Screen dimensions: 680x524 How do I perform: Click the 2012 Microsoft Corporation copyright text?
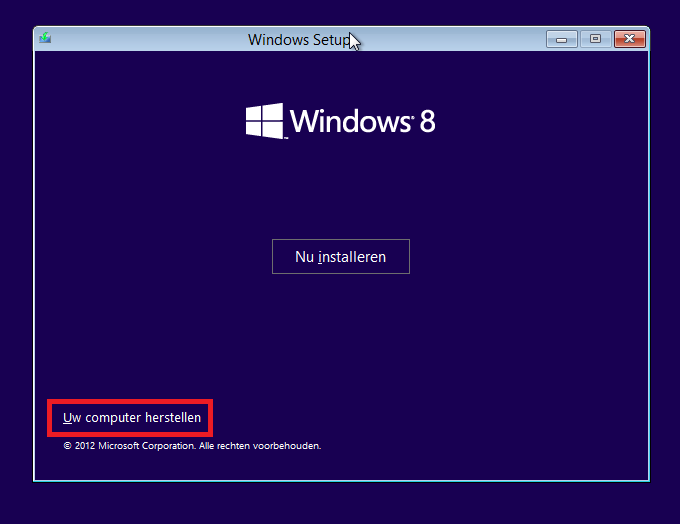tap(192, 445)
